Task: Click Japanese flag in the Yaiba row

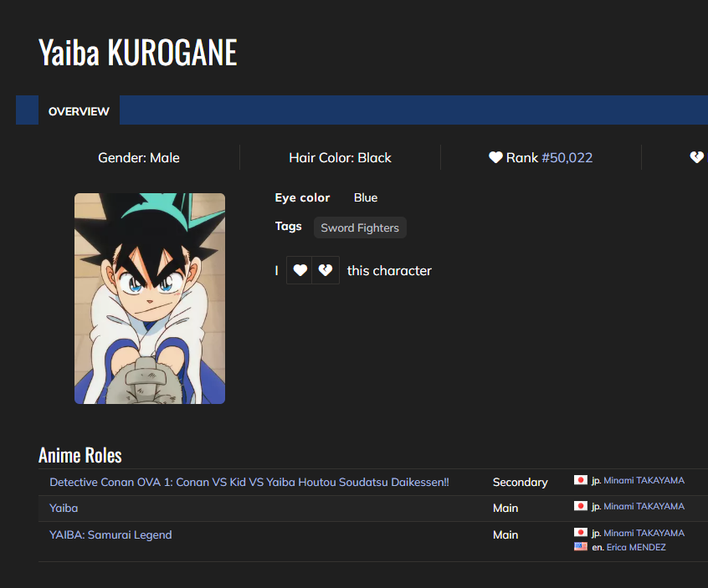Action: tap(581, 506)
